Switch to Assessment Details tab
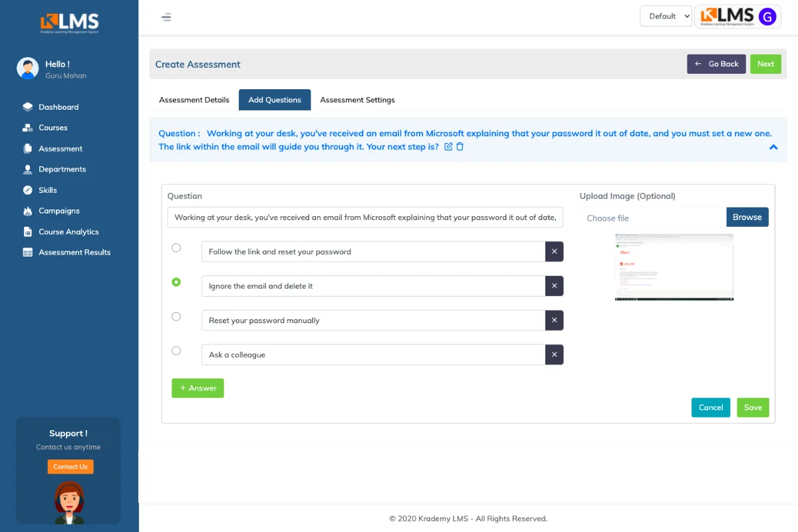The image size is (798, 532). [x=194, y=100]
